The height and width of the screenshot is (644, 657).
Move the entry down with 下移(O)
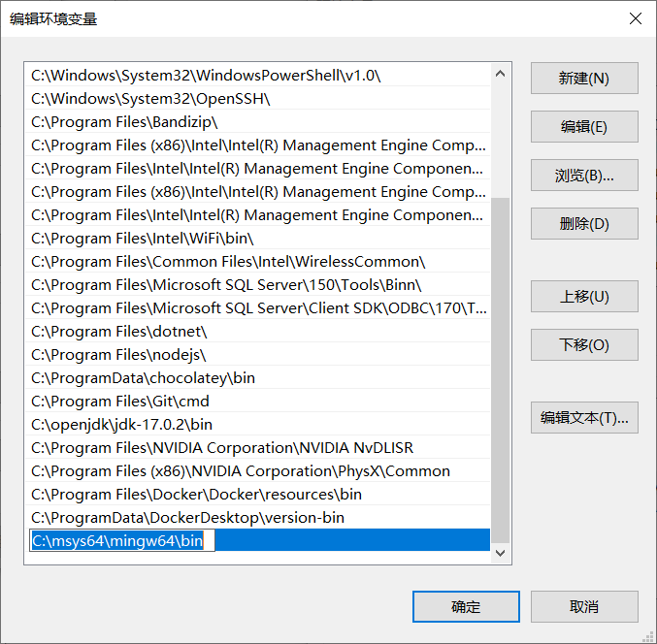(584, 344)
